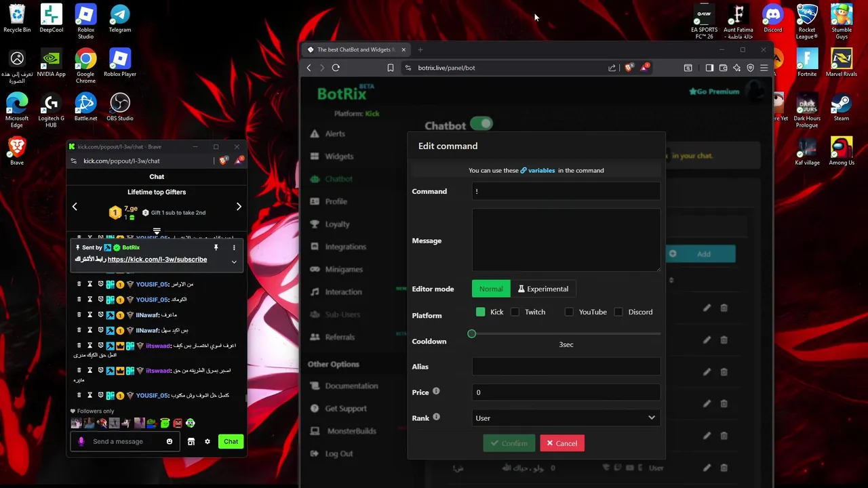Show previous top gifter slide arrow
Screen dimensions: 868x488
point(75,207)
